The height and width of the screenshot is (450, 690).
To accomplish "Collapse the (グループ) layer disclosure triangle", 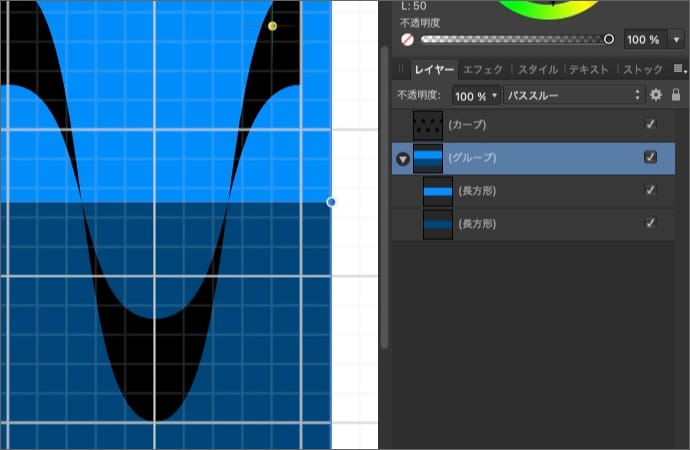I will click(x=402, y=158).
